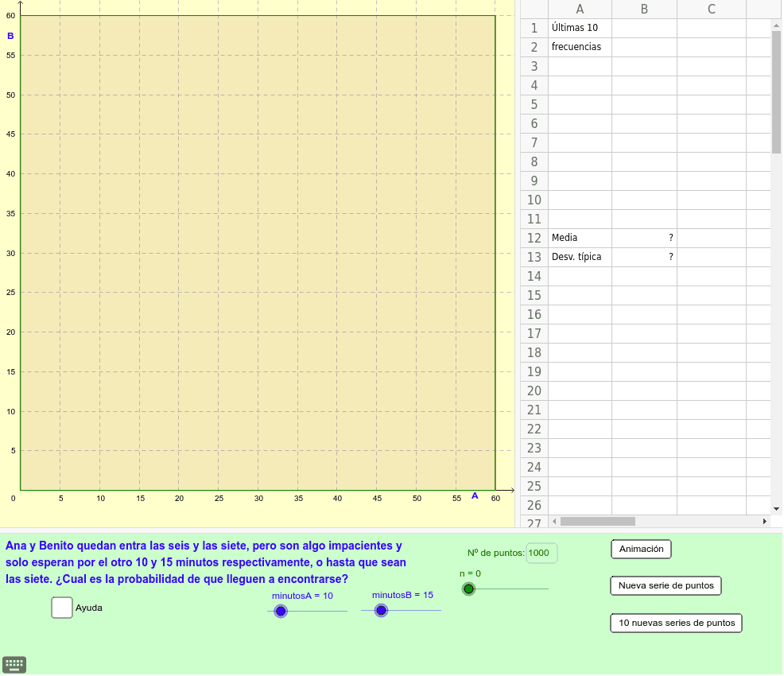Click spreadsheet scroll left arrow
This screenshot has width=784, height=676.
pos(554,522)
